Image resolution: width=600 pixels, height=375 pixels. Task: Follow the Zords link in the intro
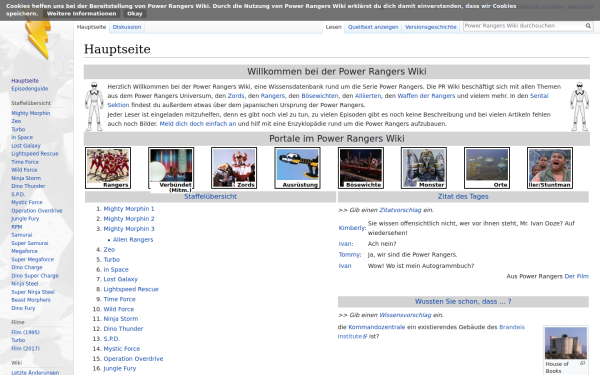tap(236, 96)
